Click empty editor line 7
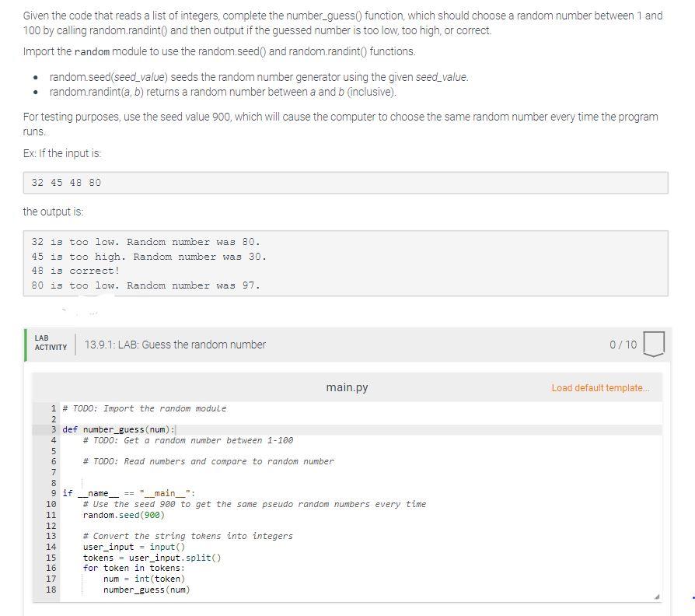This screenshot has width=695, height=616. pyautogui.click(x=361, y=472)
